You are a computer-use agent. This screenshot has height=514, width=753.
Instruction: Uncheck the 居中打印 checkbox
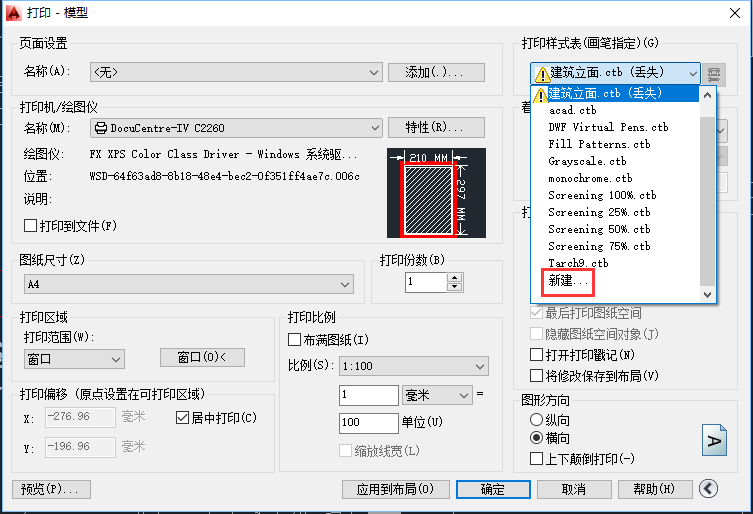(x=182, y=417)
